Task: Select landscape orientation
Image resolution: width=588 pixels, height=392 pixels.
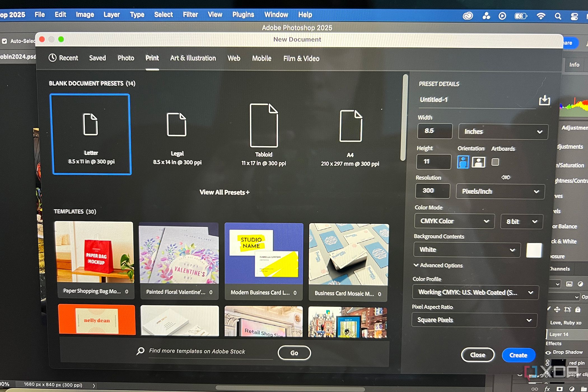Action: (478, 162)
